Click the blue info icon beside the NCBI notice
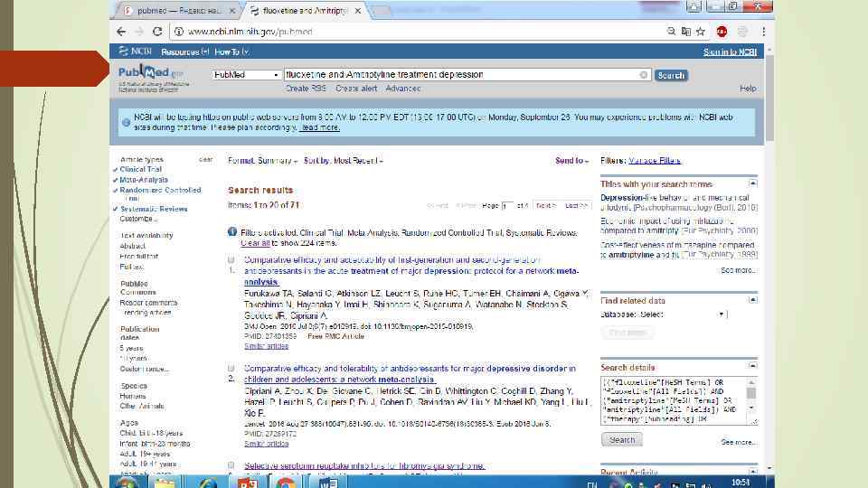868x488 pixels. pyautogui.click(x=127, y=122)
